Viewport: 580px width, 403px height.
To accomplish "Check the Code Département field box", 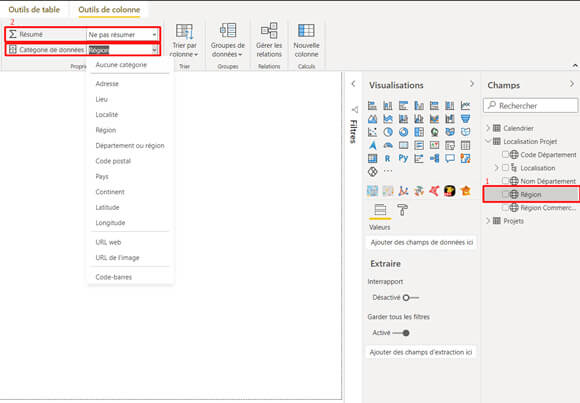I will [505, 155].
